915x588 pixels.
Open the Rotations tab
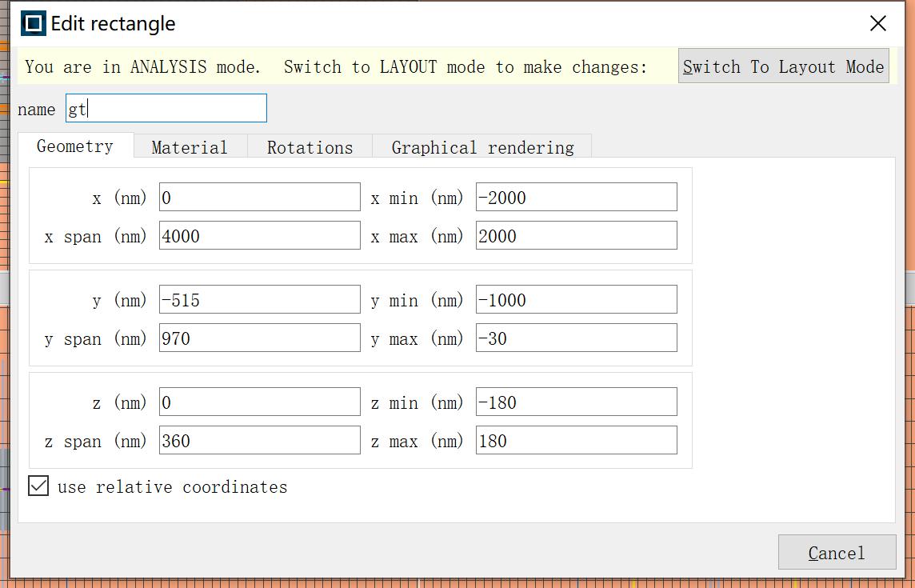click(x=309, y=147)
